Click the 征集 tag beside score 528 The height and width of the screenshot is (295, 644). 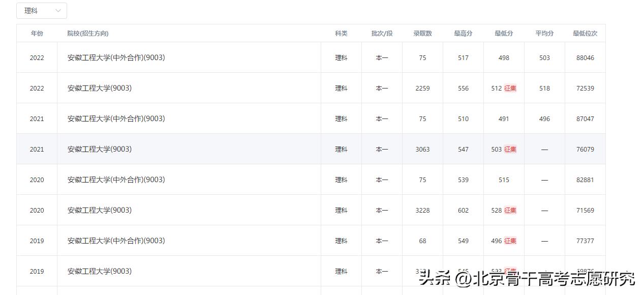tap(510, 211)
